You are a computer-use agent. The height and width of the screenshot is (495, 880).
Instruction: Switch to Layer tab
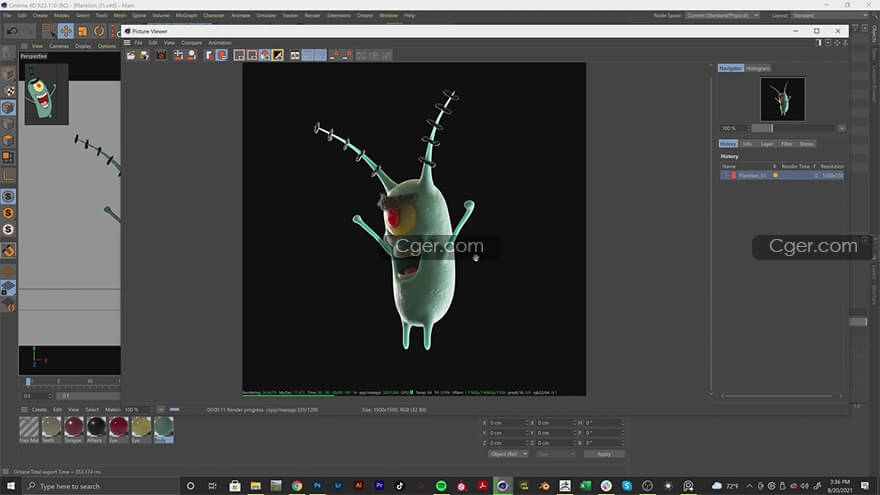tap(767, 144)
